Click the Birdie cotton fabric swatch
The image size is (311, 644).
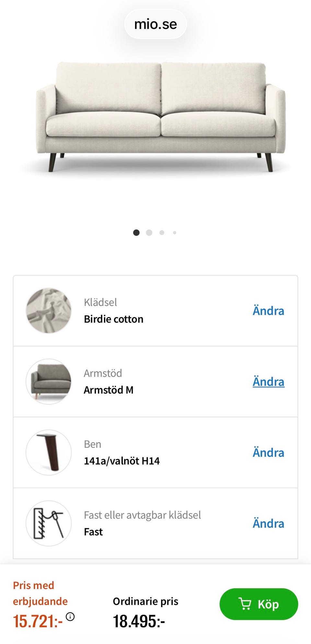(49, 311)
